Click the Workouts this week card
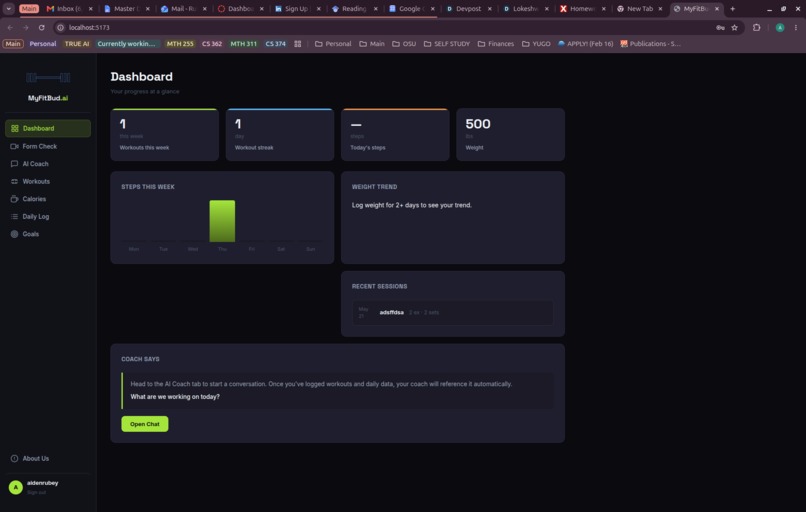 click(x=164, y=135)
